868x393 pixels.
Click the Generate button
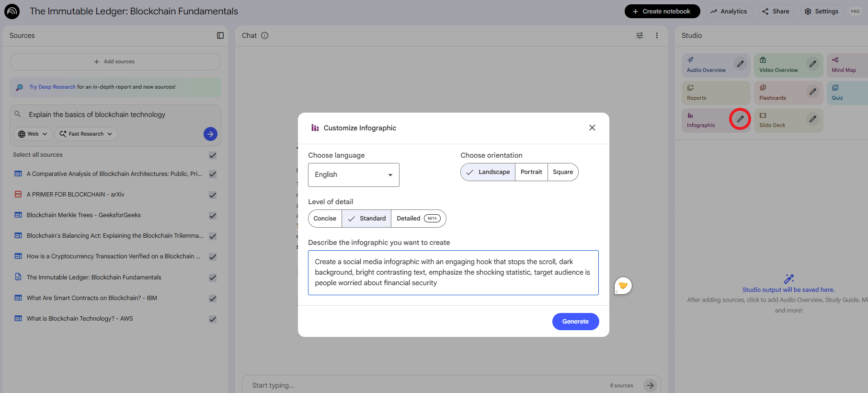click(575, 322)
